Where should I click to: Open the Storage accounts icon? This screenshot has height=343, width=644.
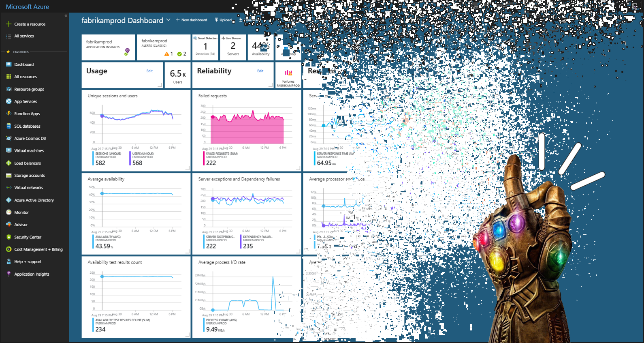click(9, 176)
